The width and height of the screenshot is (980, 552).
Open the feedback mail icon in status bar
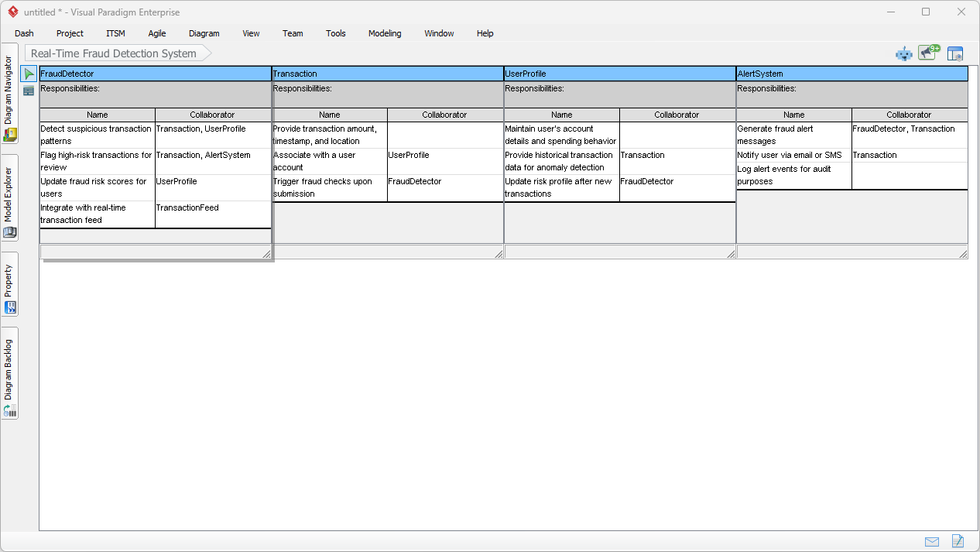(932, 541)
